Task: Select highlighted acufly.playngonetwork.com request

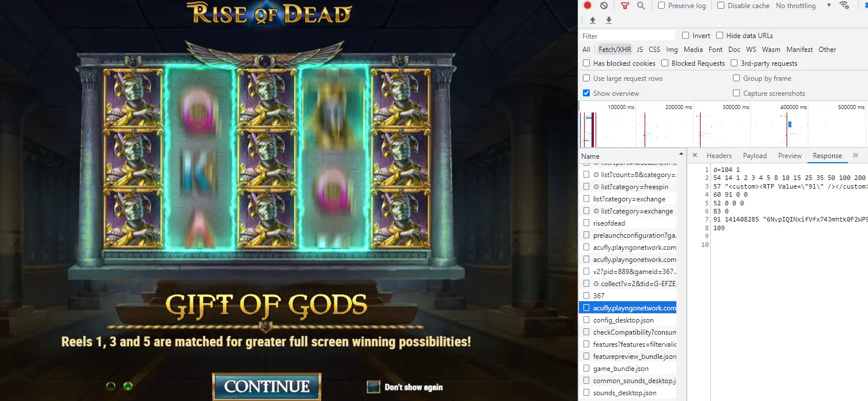Action: pos(628,308)
